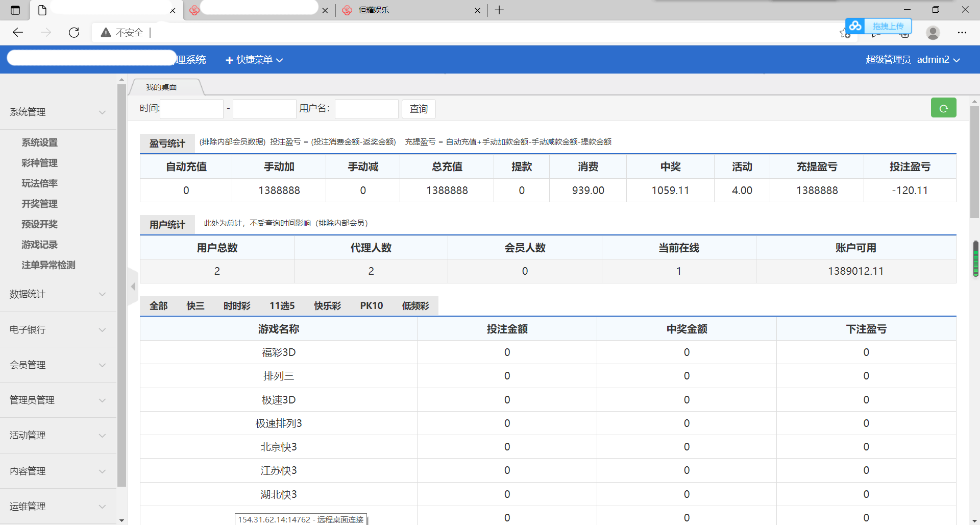Click the tab actions icon in the title bar

[x=15, y=10]
